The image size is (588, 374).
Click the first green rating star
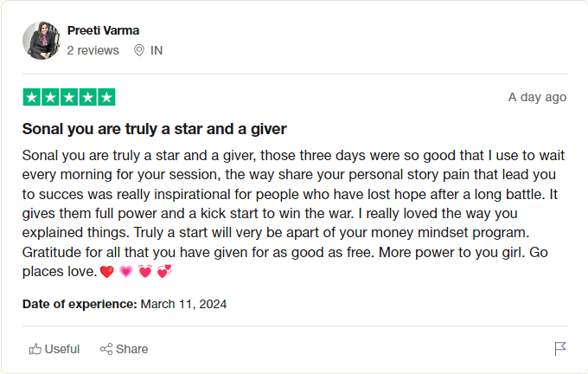point(31,97)
